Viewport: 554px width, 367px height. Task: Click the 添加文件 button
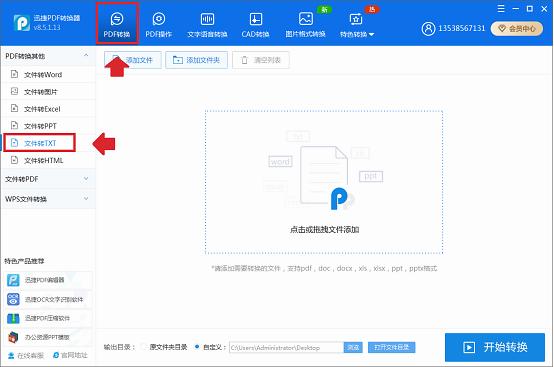click(x=133, y=60)
